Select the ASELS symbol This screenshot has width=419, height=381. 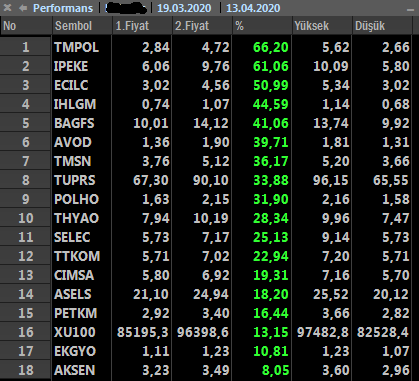point(73,294)
